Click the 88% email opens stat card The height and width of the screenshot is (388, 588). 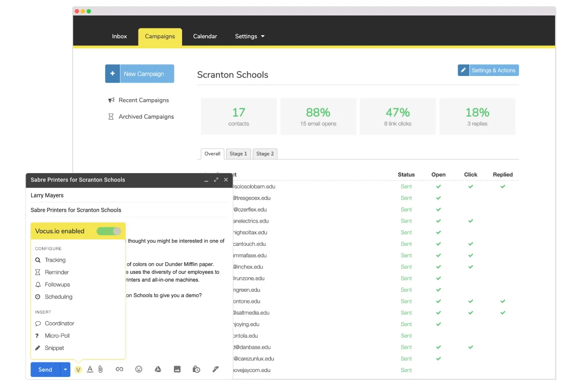click(x=318, y=116)
